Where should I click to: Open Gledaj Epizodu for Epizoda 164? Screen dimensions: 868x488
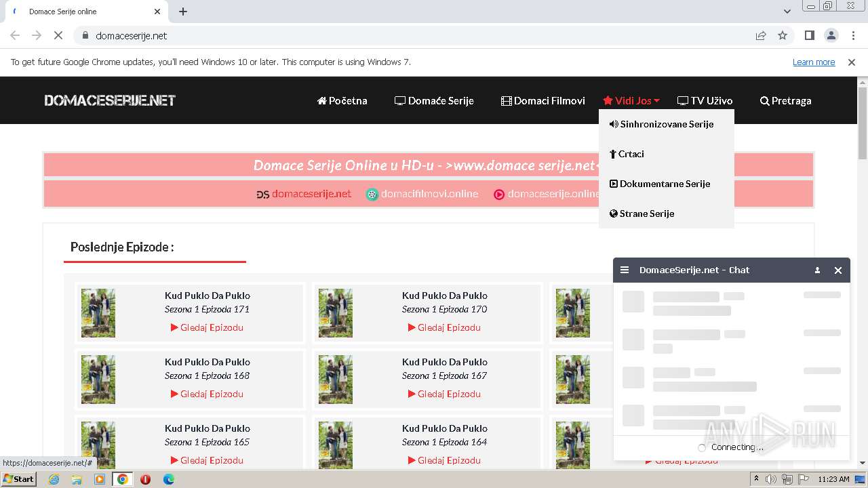click(x=444, y=460)
